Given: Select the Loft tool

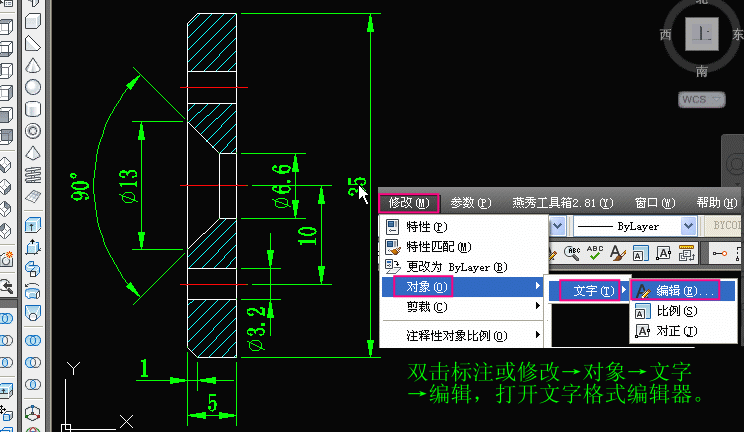Looking at the screenshot, I should [x=33, y=312].
